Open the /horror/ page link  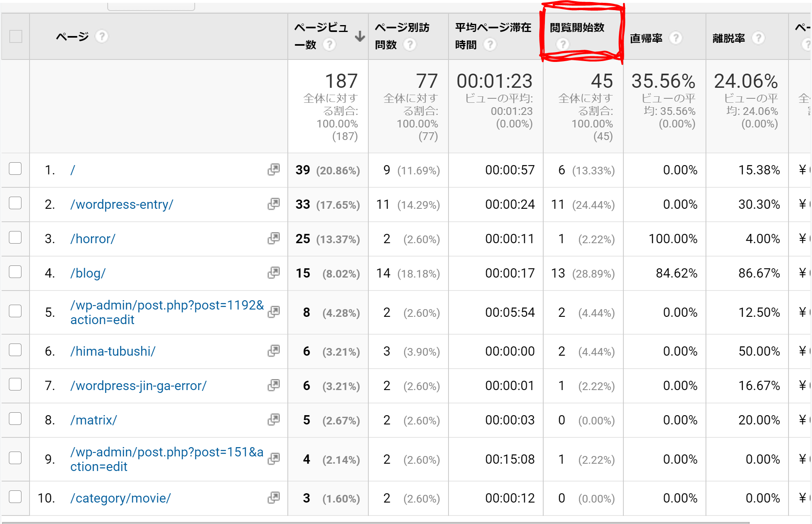[93, 239]
